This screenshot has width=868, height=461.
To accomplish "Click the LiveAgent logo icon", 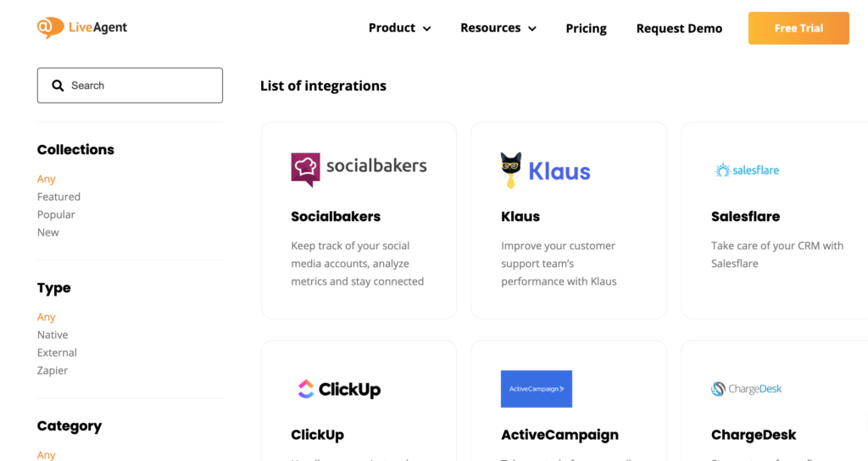I will coord(49,27).
